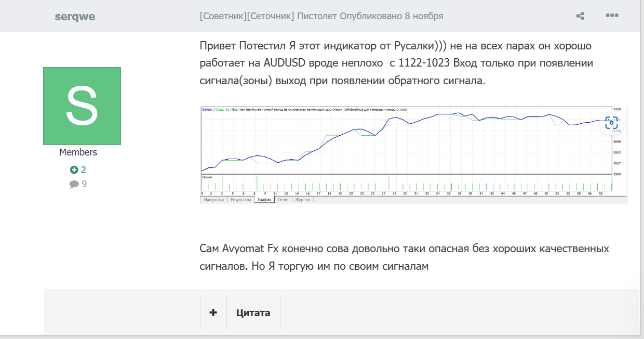
Task: Open serqwe user profile link
Action: [75, 16]
